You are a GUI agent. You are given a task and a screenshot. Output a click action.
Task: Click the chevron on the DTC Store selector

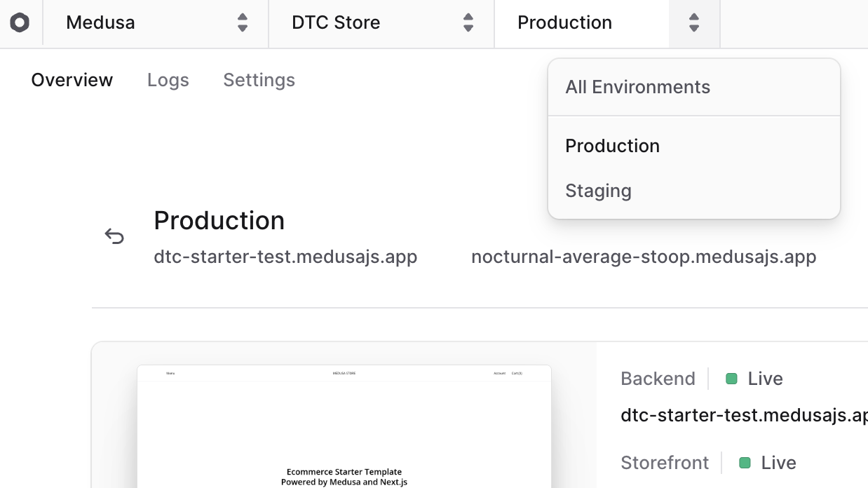coord(468,22)
